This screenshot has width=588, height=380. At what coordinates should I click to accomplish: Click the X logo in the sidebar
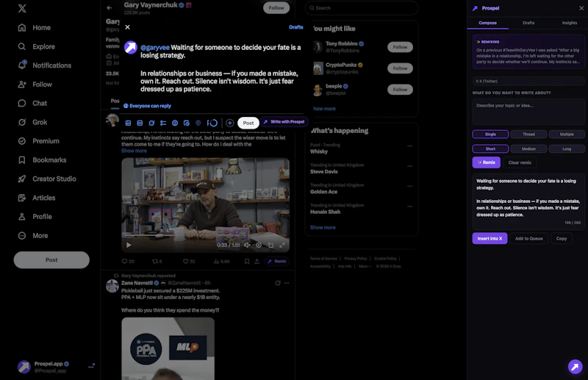pyautogui.click(x=22, y=8)
